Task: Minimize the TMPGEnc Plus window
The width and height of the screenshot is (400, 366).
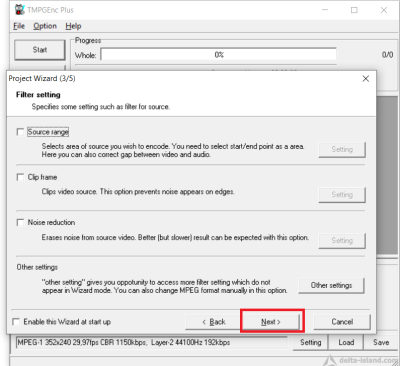Action: (325, 10)
